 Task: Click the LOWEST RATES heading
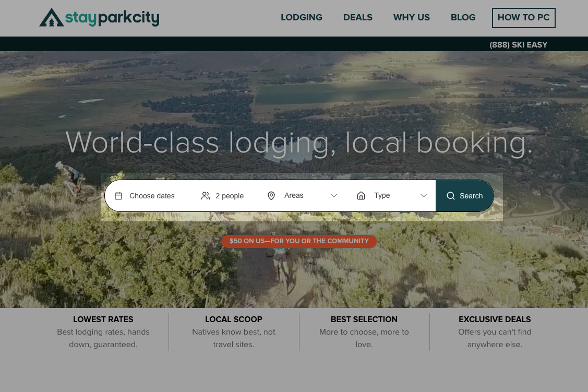click(103, 319)
